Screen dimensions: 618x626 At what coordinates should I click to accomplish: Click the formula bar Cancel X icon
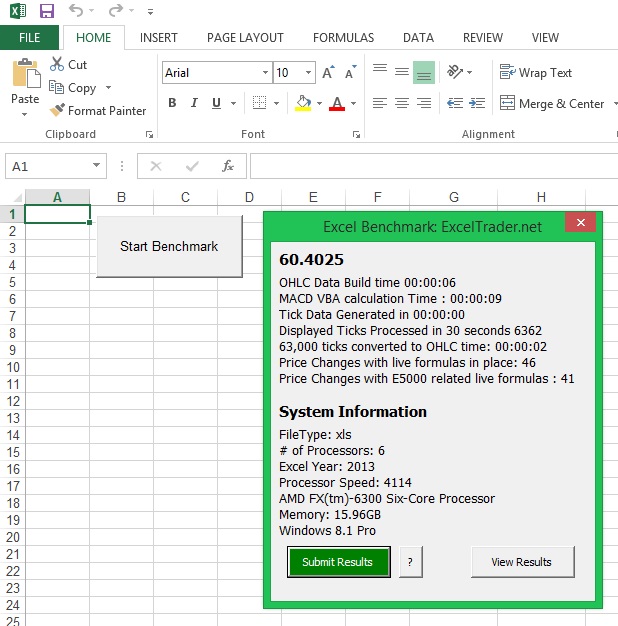156,166
